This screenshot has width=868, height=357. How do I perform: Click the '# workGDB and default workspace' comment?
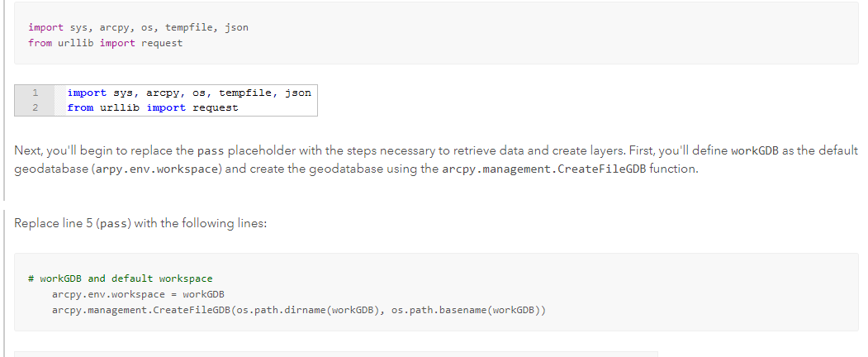pyautogui.click(x=120, y=278)
